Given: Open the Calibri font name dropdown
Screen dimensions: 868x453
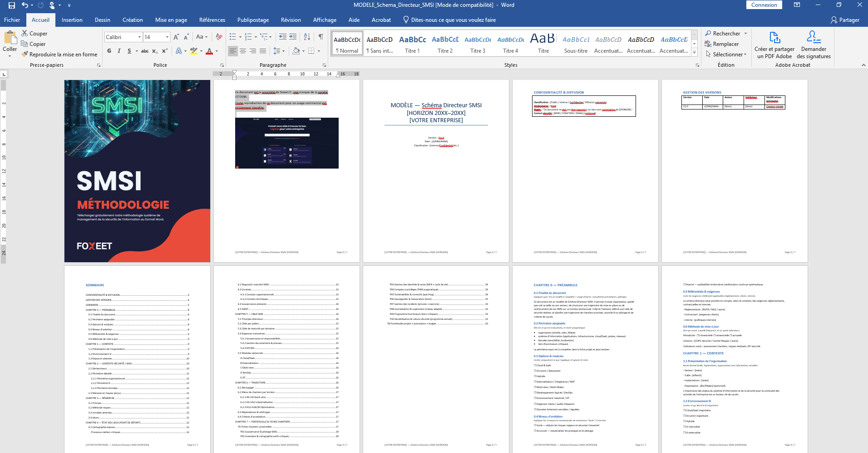Looking at the screenshot, I should pos(139,37).
